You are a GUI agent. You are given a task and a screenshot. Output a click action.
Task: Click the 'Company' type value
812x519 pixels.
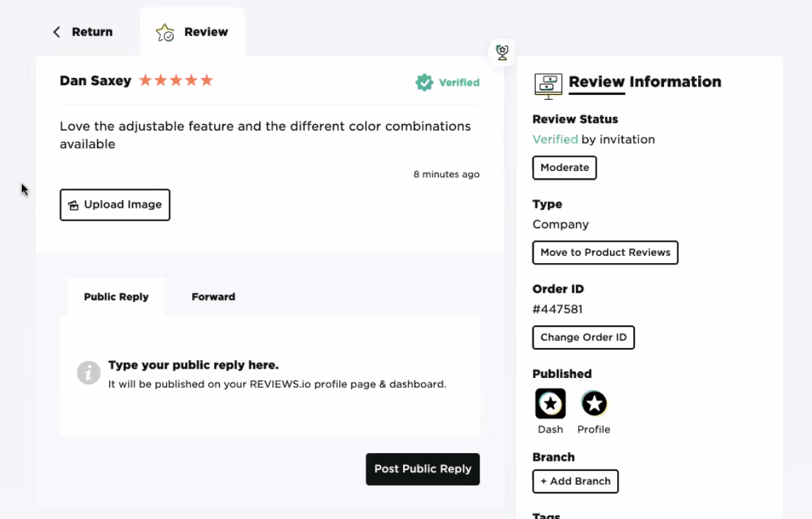(x=561, y=225)
